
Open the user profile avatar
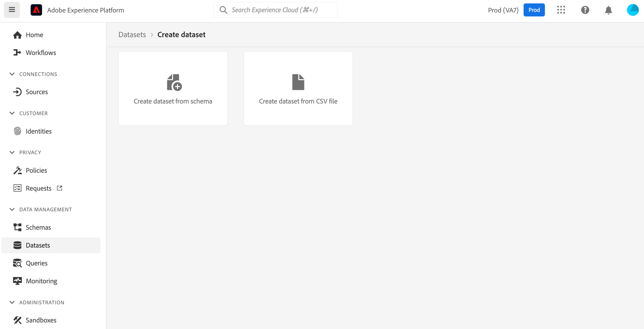(633, 10)
